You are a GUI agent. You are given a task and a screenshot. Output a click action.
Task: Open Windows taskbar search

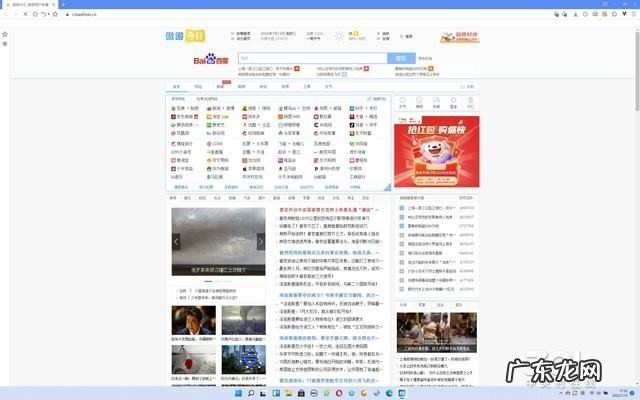coord(251,393)
